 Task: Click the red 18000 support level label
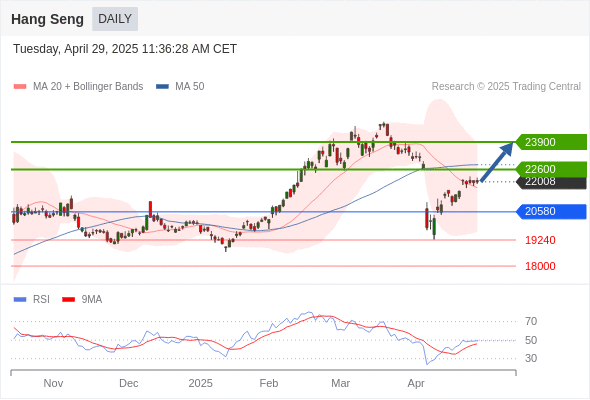[x=540, y=266]
